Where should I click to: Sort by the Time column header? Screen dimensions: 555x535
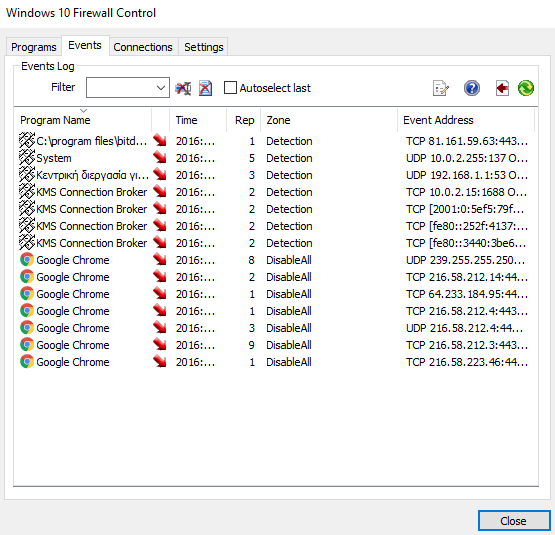point(198,120)
